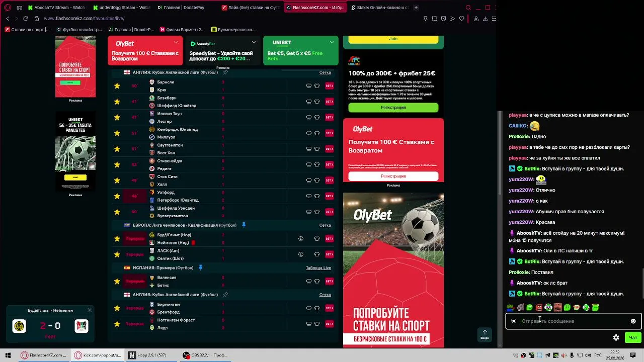
Task: Toggle favorite star for Валенсия vs Бетис
Action: click(117, 281)
